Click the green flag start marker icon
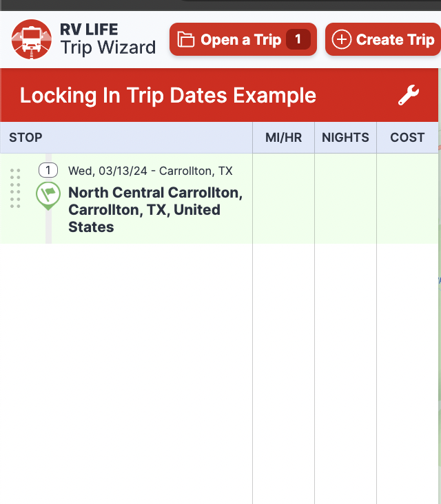Viewport: 441px width, 504px height. [48, 196]
